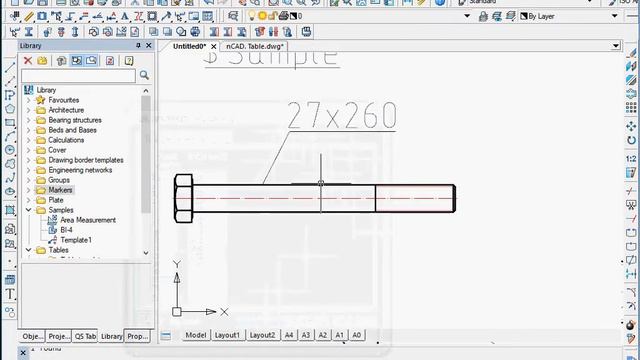
Task: Select the Ellipse tool in left toolbar
Action: coord(10,191)
